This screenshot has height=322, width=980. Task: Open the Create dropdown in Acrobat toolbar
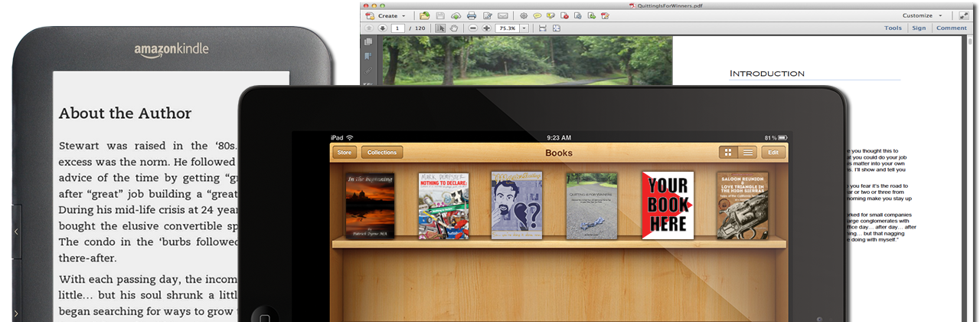click(385, 15)
